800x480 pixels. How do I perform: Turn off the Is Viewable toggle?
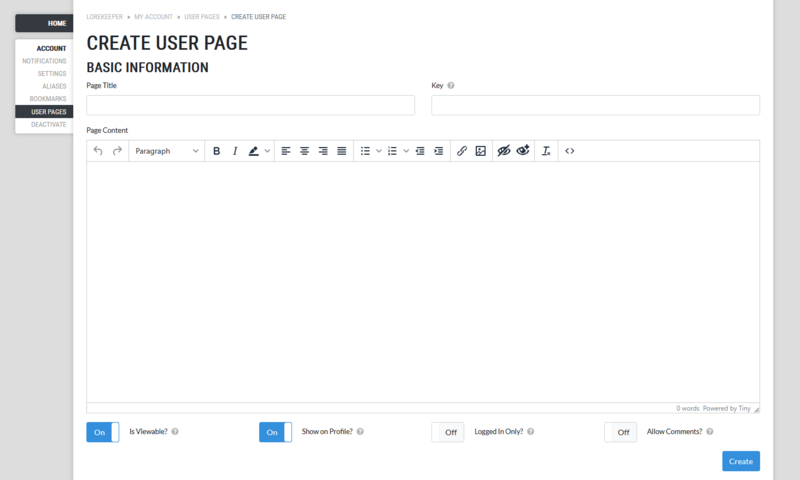pos(103,432)
